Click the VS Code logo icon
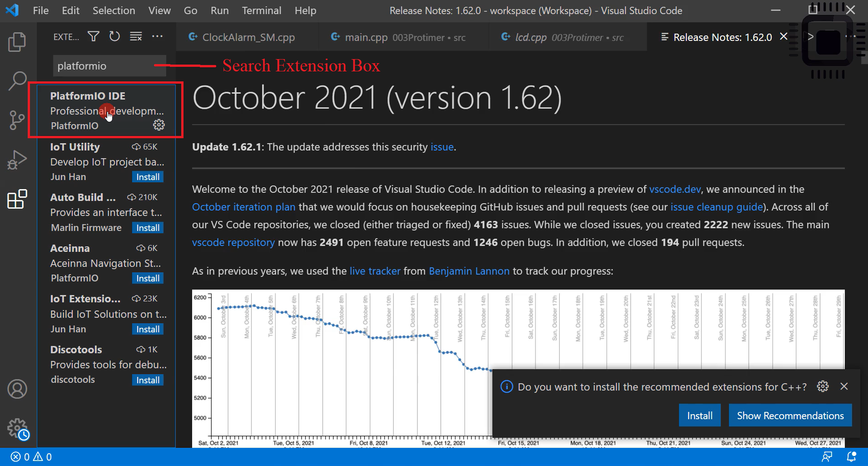The height and width of the screenshot is (466, 868). [x=12, y=10]
